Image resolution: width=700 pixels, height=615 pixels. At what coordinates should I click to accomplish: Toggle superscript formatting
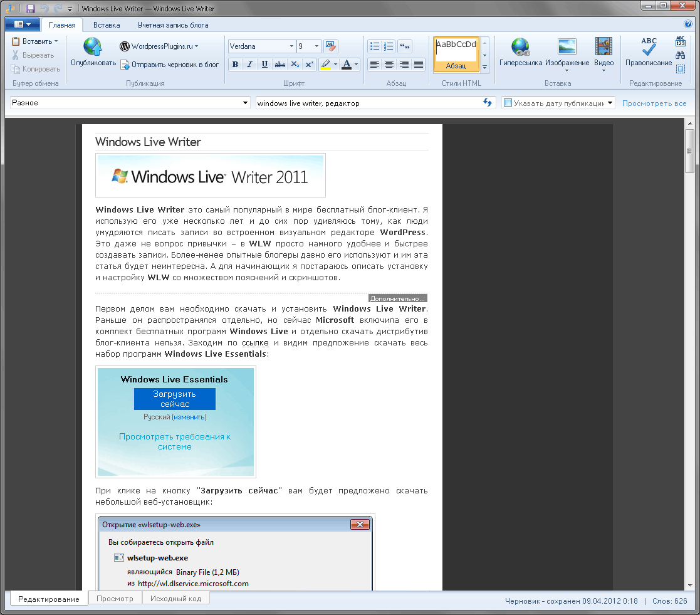coord(310,65)
